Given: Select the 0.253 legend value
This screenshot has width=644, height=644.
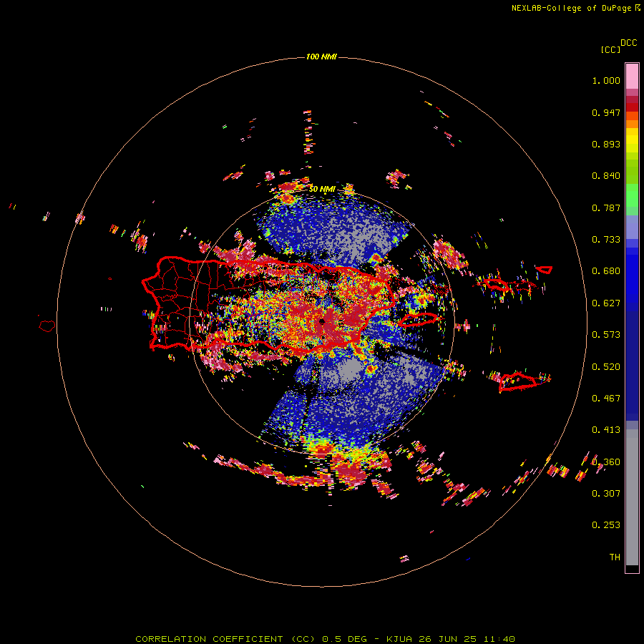Looking at the screenshot, I should tap(606, 525).
